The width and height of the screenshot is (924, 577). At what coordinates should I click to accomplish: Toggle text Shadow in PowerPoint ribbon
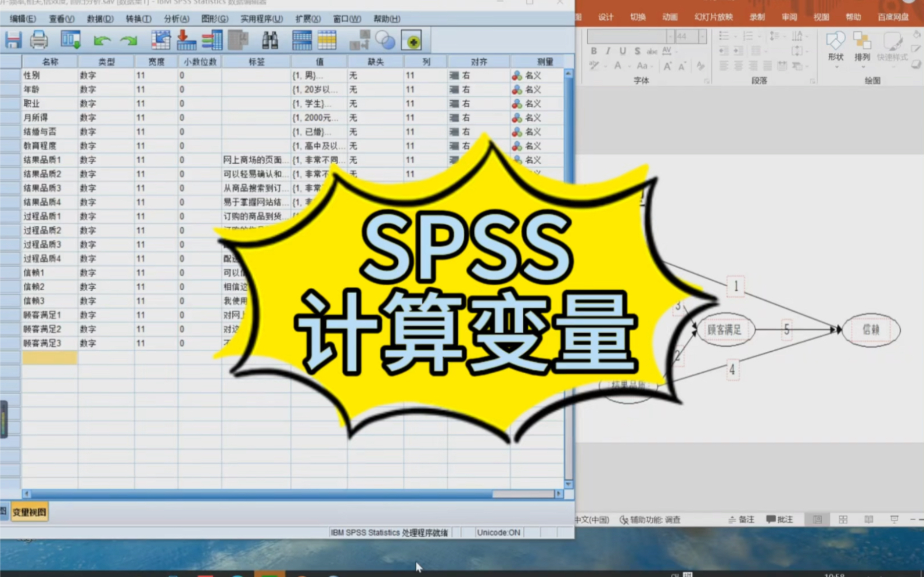[637, 51]
